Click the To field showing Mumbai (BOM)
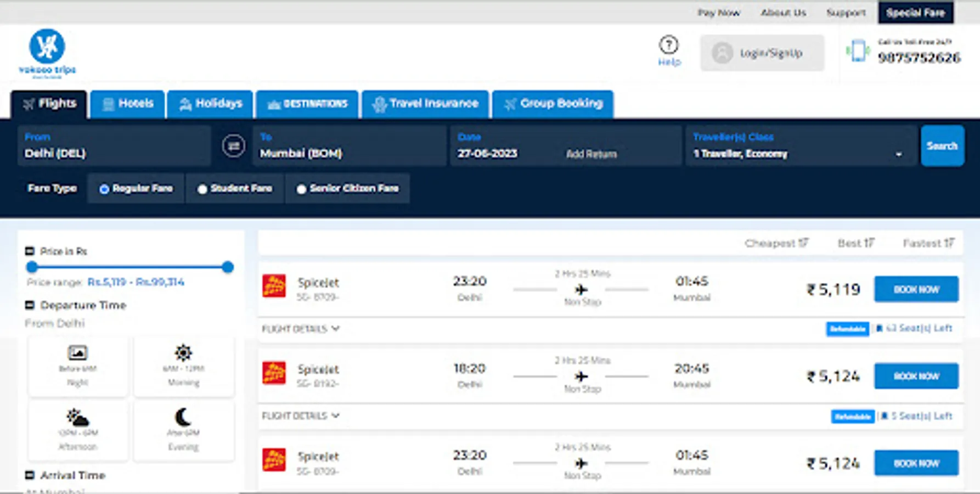980x494 pixels. pos(350,146)
